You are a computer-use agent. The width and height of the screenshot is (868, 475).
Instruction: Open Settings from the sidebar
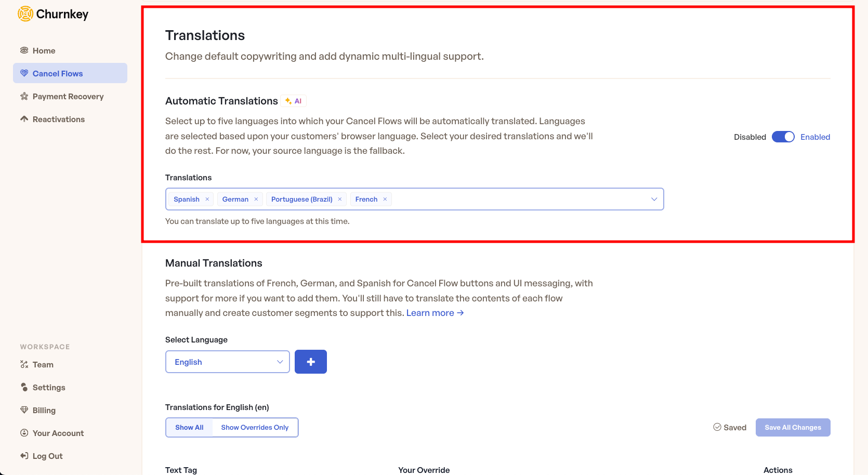[49, 387]
